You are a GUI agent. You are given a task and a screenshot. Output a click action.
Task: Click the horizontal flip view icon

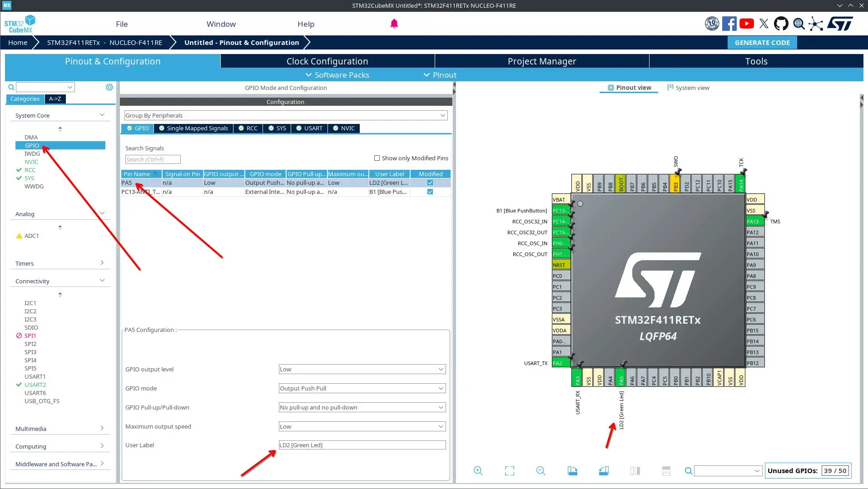pyautogui.click(x=666, y=471)
